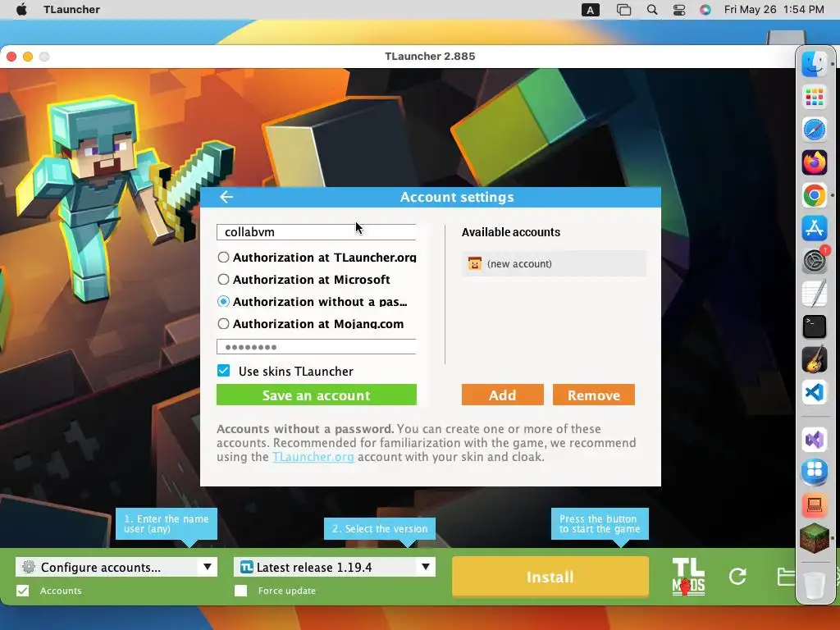Uncheck the Accounts checkbox

point(22,591)
